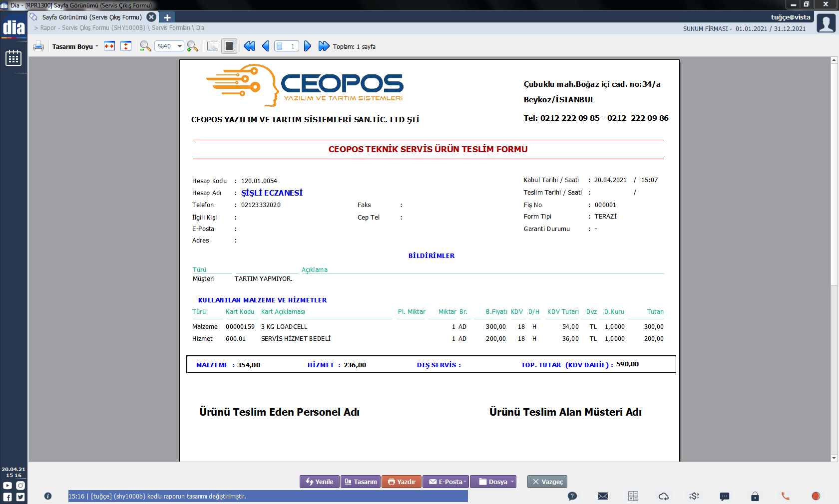The image size is (839, 504).
Task: Click the tuğçe@vista username
Action: (791, 17)
